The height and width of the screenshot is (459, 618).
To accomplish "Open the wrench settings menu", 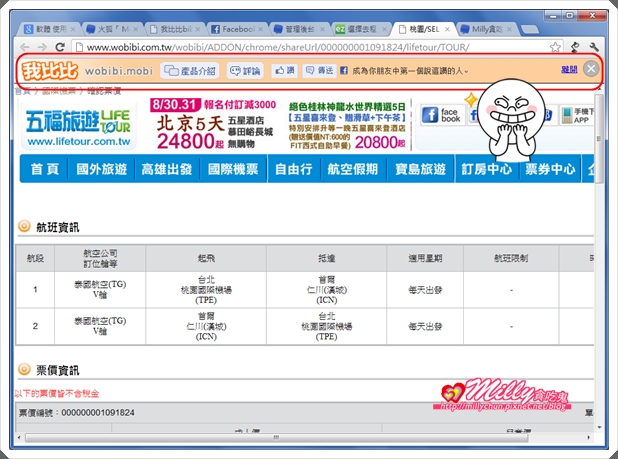I will click(x=594, y=47).
